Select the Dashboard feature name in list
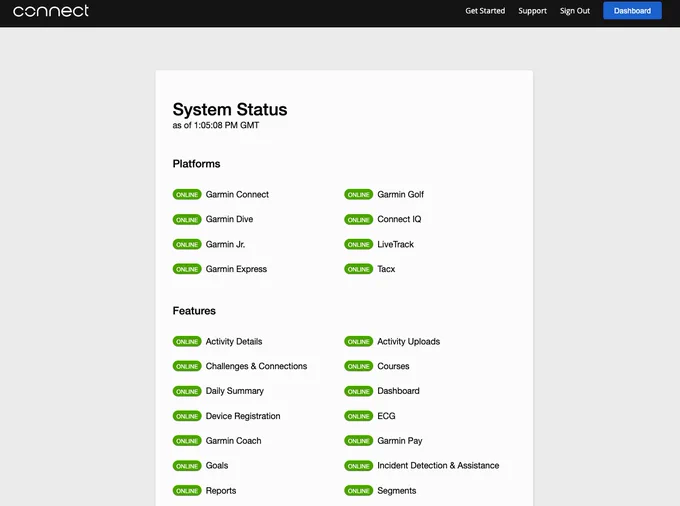Screen dimensions: 680x506 pyautogui.click(x=399, y=391)
